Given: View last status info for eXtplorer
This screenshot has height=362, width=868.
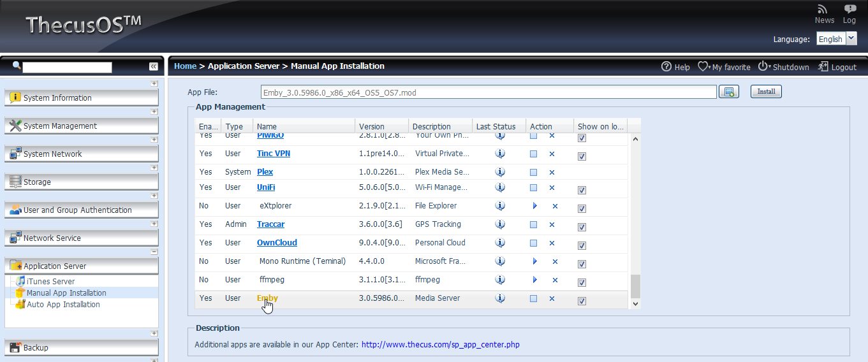Looking at the screenshot, I should pos(500,206).
